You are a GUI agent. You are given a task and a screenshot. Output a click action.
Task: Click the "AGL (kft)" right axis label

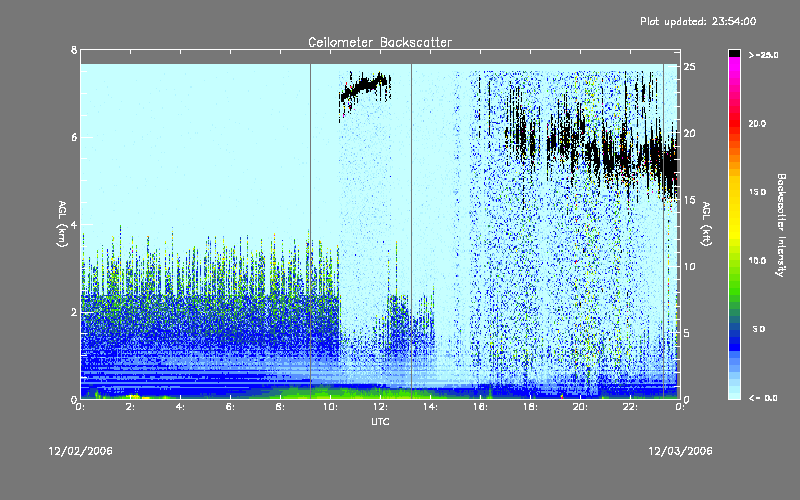click(x=706, y=224)
